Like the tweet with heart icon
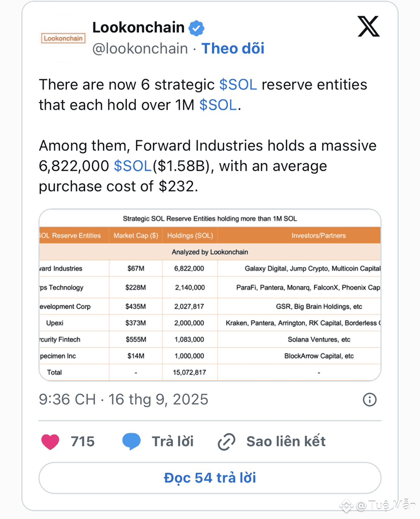 pyautogui.click(x=50, y=441)
